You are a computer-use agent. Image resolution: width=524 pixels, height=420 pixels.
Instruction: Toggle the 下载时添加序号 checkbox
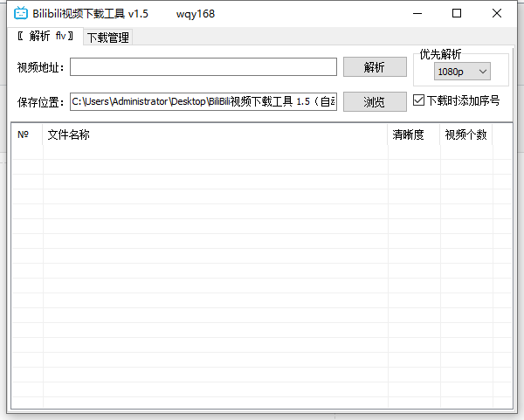click(418, 100)
